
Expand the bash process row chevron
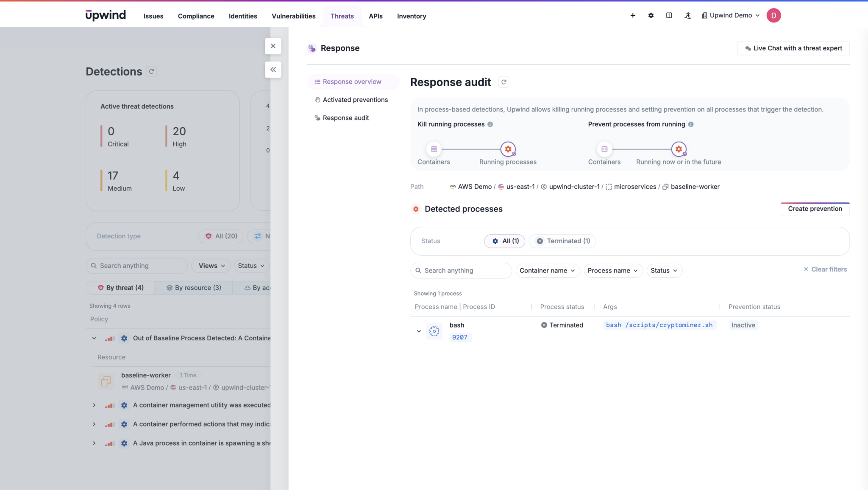(419, 331)
